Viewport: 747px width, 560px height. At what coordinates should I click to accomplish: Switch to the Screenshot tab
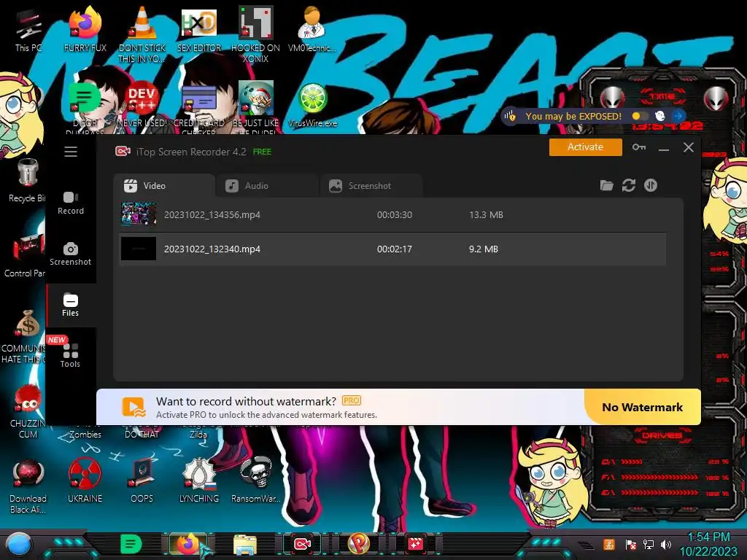click(x=371, y=186)
